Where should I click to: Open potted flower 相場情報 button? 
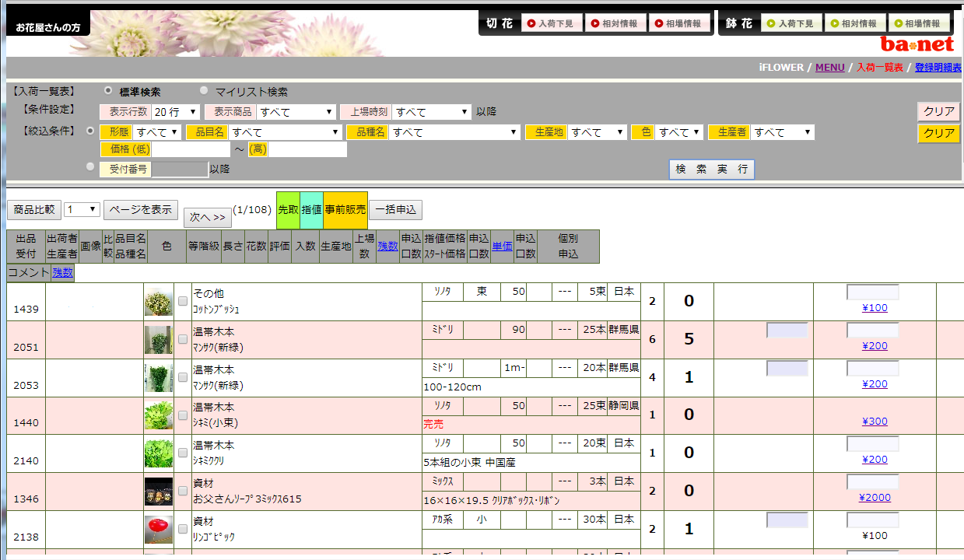point(918,23)
